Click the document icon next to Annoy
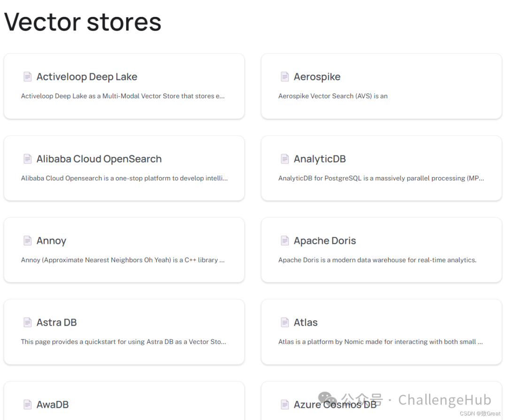507x420 pixels. point(28,241)
